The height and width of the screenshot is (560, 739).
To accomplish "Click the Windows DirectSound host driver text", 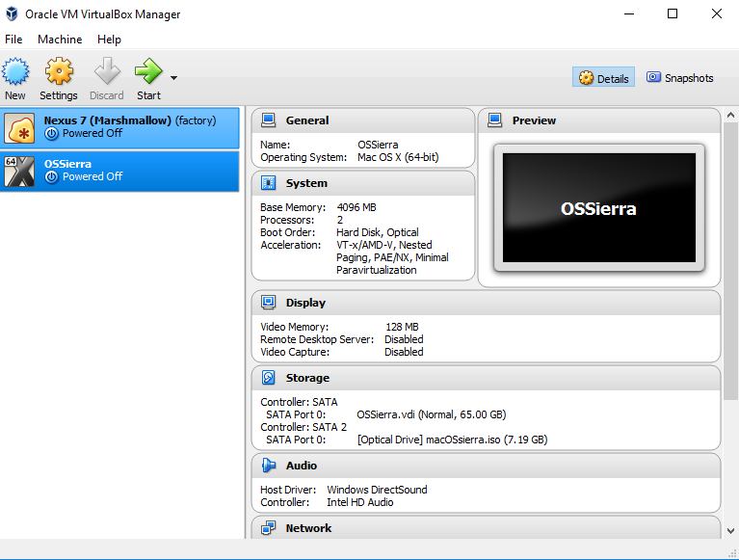I will click(x=377, y=490).
